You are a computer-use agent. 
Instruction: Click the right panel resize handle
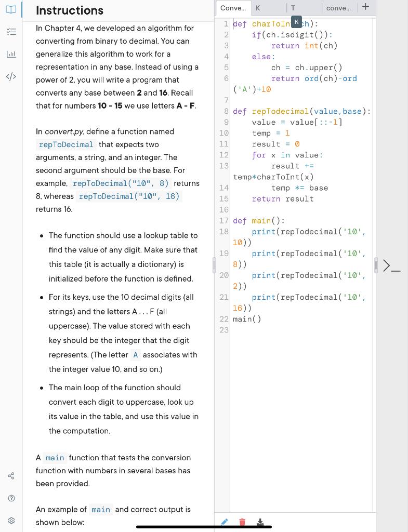(x=376, y=265)
